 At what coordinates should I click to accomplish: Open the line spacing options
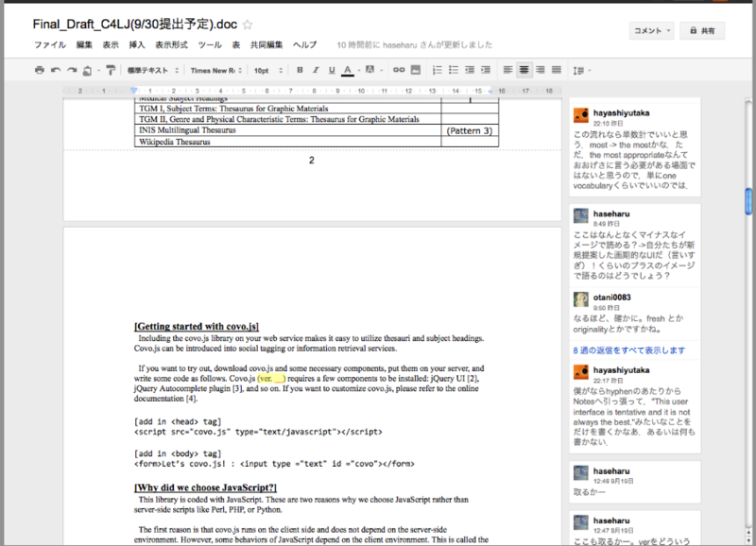point(581,70)
